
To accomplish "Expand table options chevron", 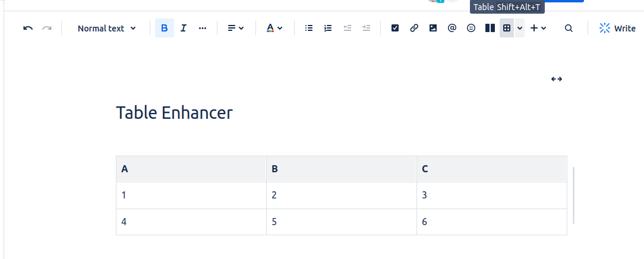I will (520, 28).
